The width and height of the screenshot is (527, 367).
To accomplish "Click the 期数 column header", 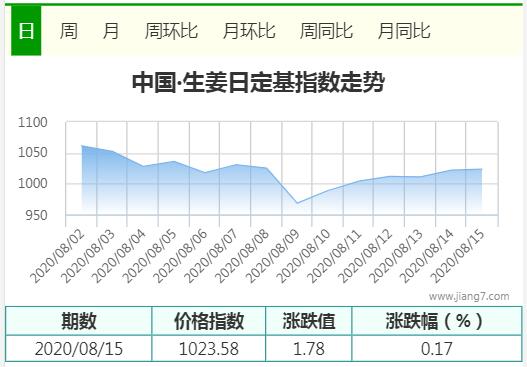I will (79, 321).
